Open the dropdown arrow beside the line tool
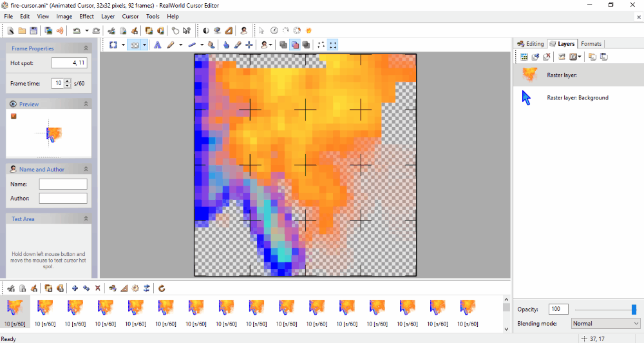Image resolution: width=644 pixels, height=343 pixels. tap(202, 45)
